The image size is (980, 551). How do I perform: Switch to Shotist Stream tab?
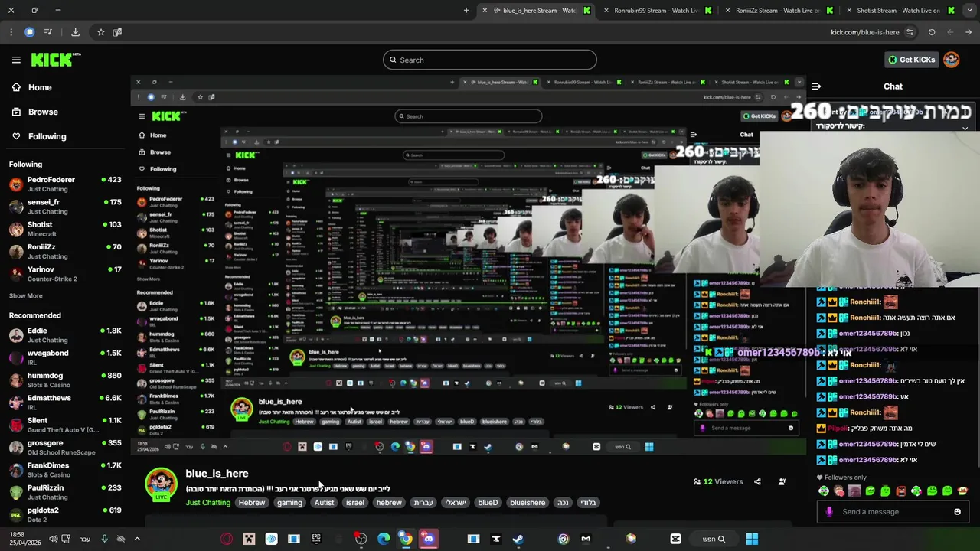pyautogui.click(x=900, y=11)
